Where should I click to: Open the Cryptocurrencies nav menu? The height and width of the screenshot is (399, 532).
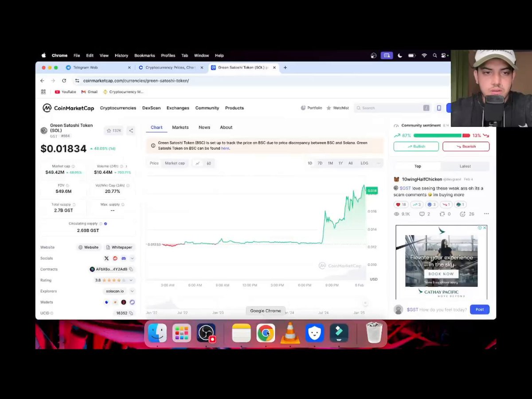[x=118, y=108]
